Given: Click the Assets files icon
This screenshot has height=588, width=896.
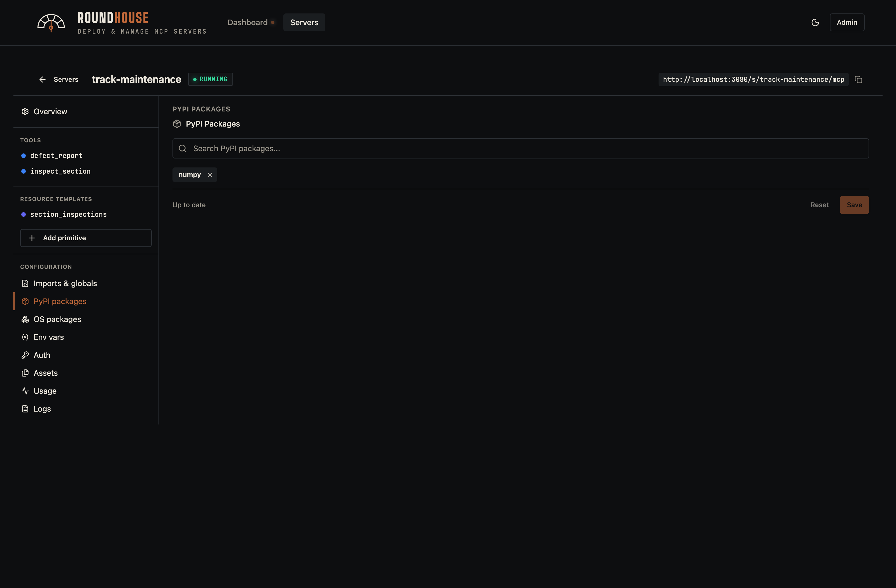Looking at the screenshot, I should pyautogui.click(x=25, y=373).
